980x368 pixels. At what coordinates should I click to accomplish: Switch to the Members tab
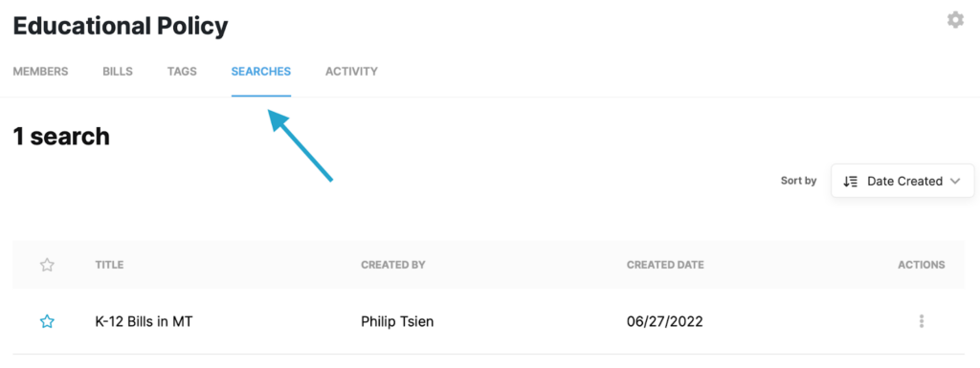click(x=40, y=71)
